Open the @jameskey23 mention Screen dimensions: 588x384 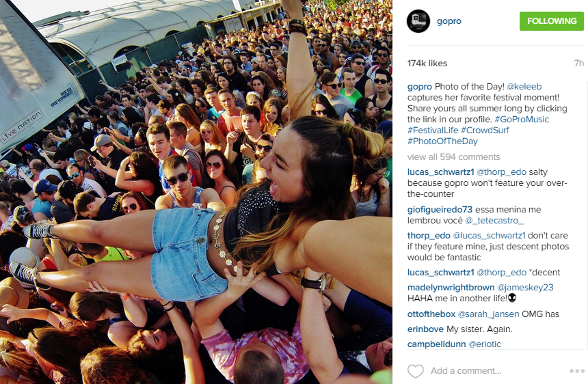pyautogui.click(x=525, y=288)
